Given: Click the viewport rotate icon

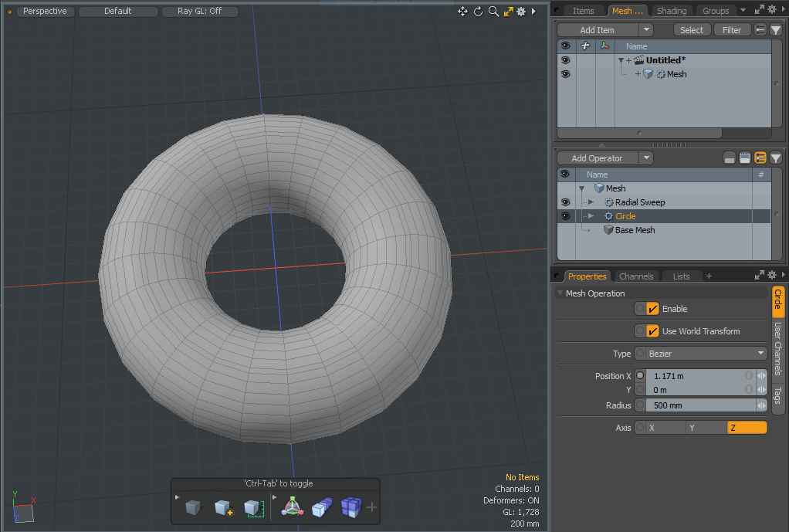Looking at the screenshot, I should [x=478, y=12].
